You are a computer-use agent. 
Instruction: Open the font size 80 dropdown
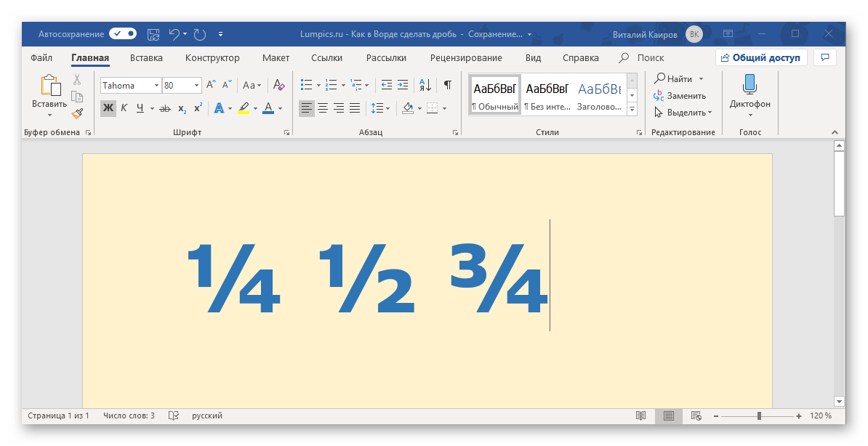(x=196, y=86)
